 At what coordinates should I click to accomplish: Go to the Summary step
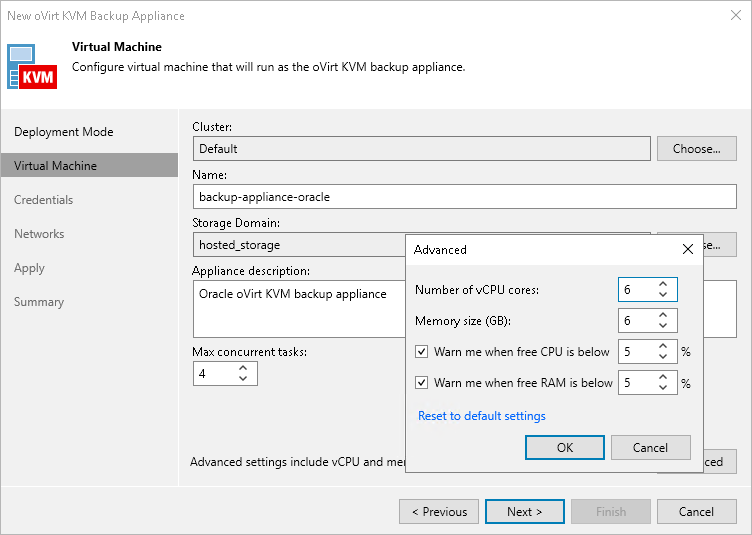point(39,302)
